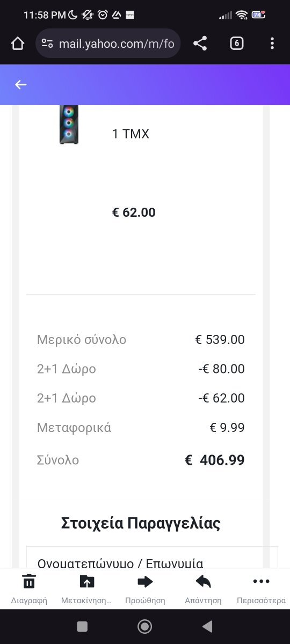290x644 pixels.
Task: Tap the PC case product thumbnail
Action: tap(69, 125)
